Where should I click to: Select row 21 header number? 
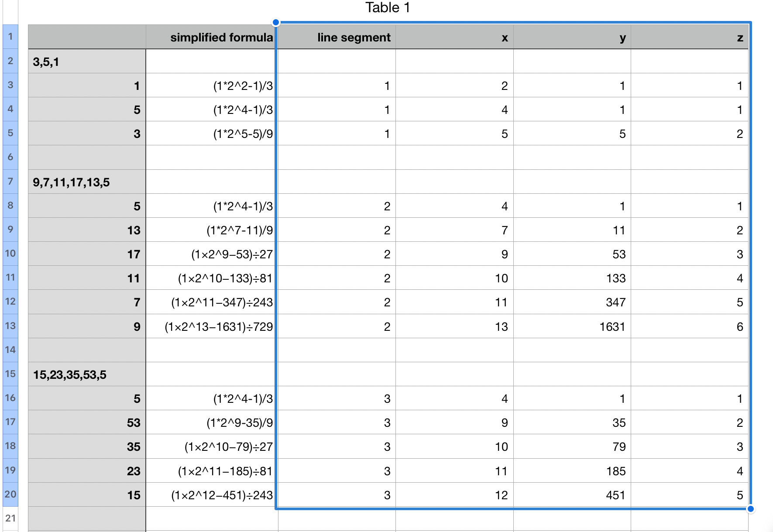point(10,518)
